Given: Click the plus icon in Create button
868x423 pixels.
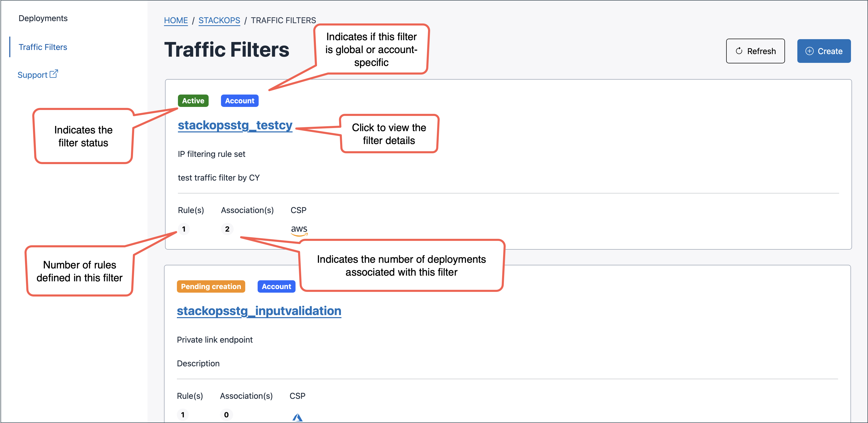Looking at the screenshot, I should click(x=809, y=51).
